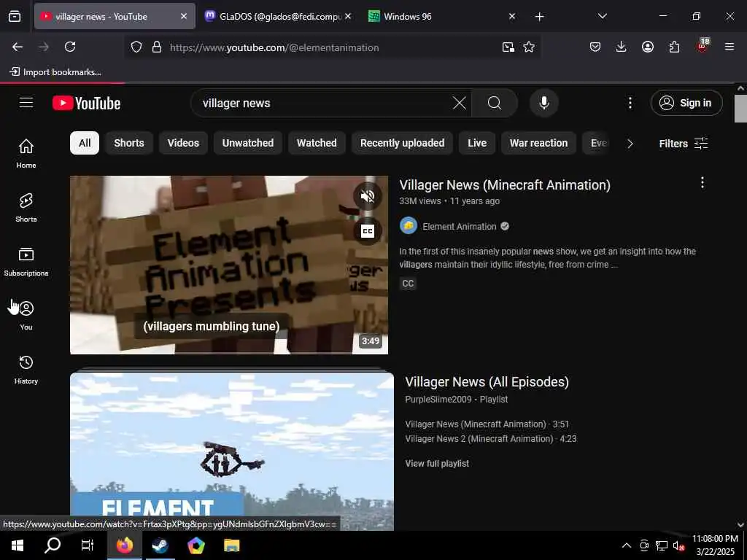The height and width of the screenshot is (560, 747).
Task: Click View full playlist
Action: pyautogui.click(x=437, y=463)
